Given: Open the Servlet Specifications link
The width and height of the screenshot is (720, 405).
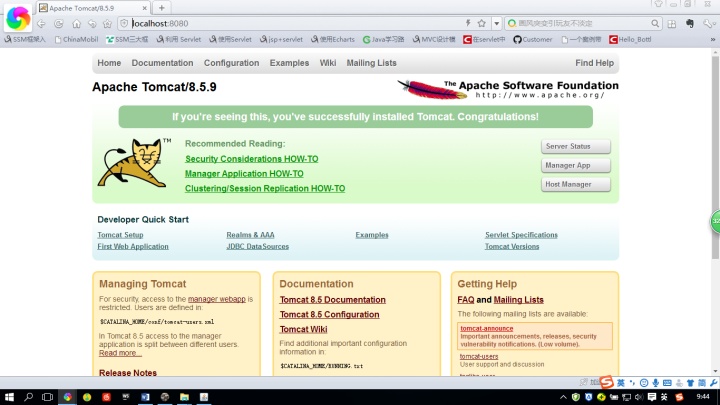Looking at the screenshot, I should click(521, 235).
